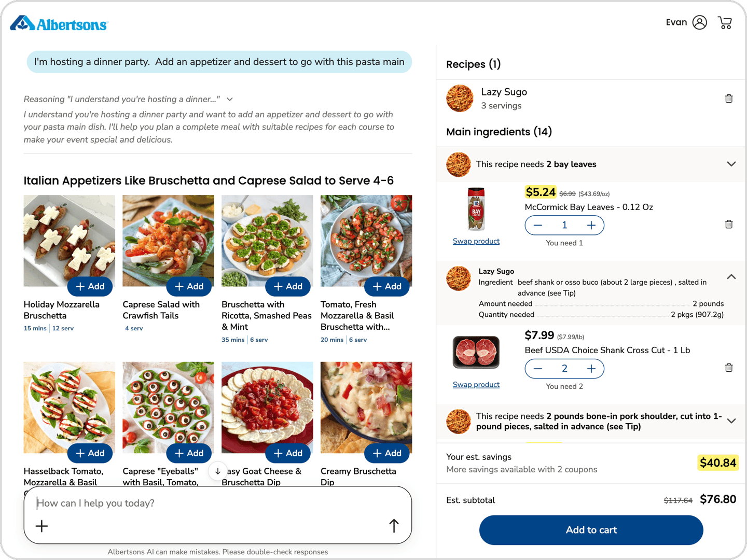
Task: Open Evan's account profile
Action: coord(699,22)
